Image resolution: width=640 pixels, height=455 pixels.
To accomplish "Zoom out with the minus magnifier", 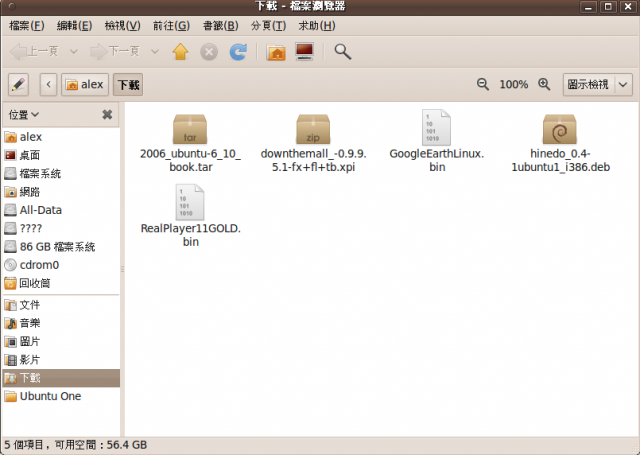I will (x=482, y=84).
